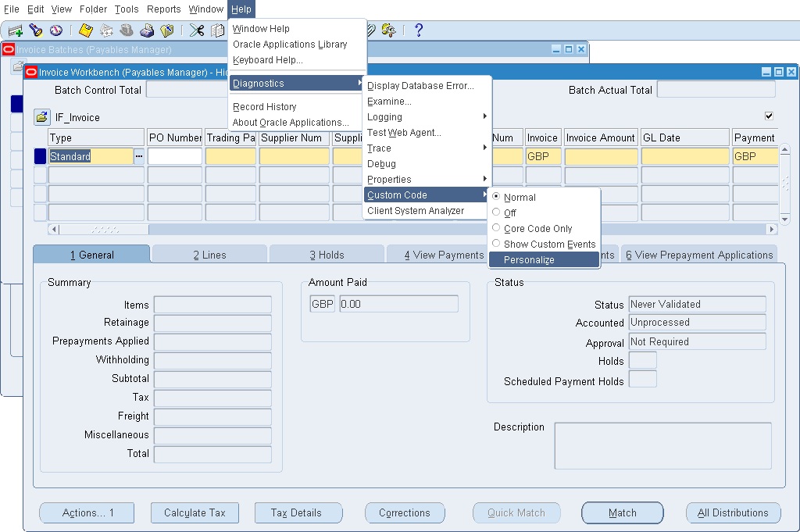Click the Find flashlight toolbar icon

[36, 30]
